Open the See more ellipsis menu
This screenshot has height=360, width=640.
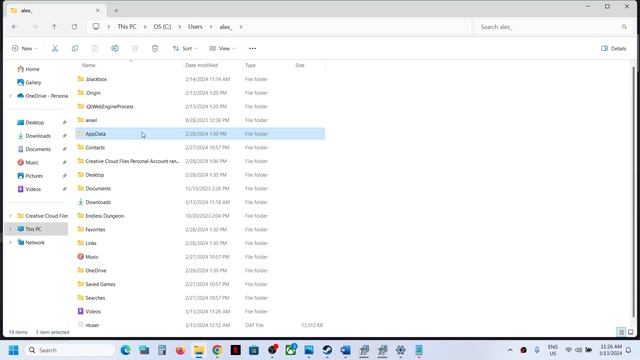coord(252,48)
